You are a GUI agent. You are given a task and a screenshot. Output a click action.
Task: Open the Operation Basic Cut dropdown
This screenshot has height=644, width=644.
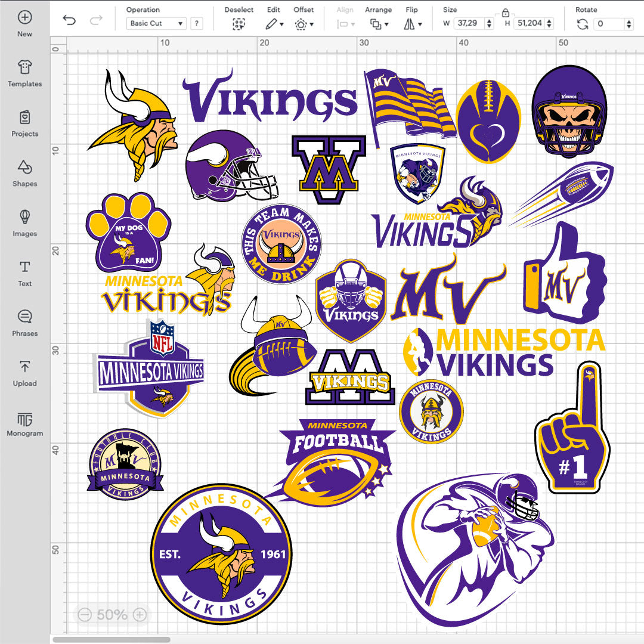pyautogui.click(x=156, y=23)
